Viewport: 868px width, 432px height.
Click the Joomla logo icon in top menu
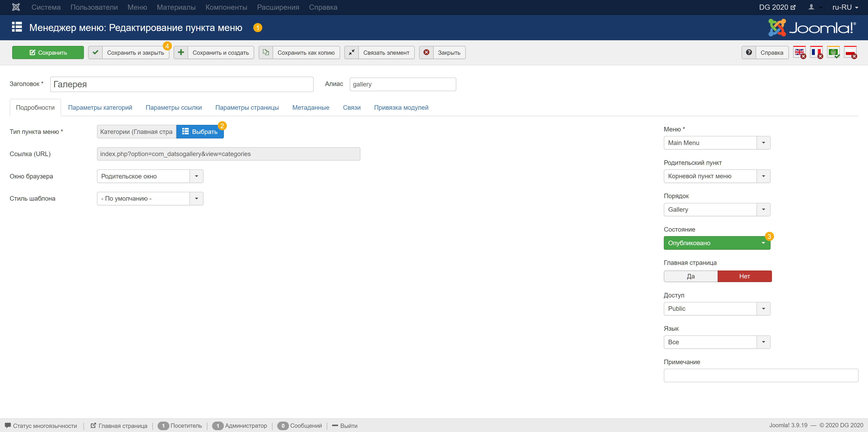[16, 7]
